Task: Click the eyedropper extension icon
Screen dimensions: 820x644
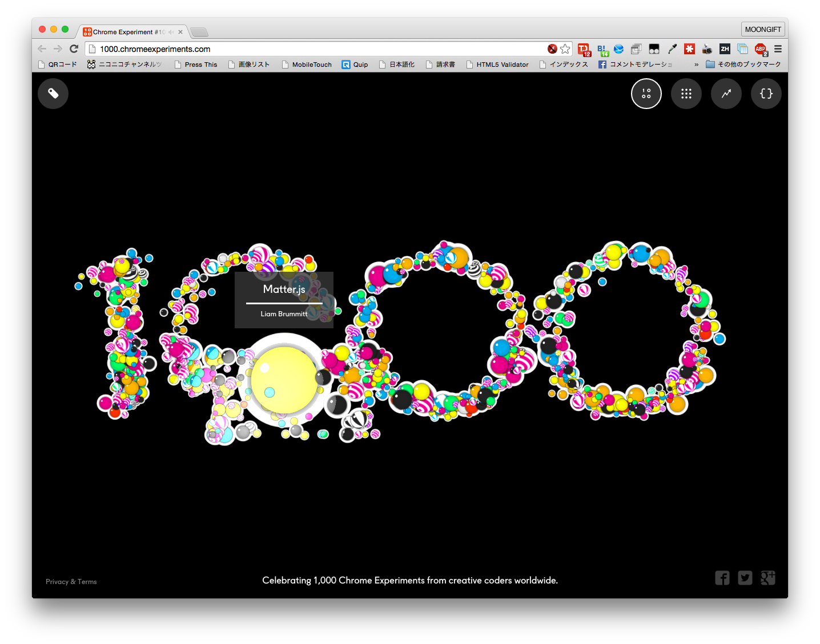Action: [x=672, y=49]
